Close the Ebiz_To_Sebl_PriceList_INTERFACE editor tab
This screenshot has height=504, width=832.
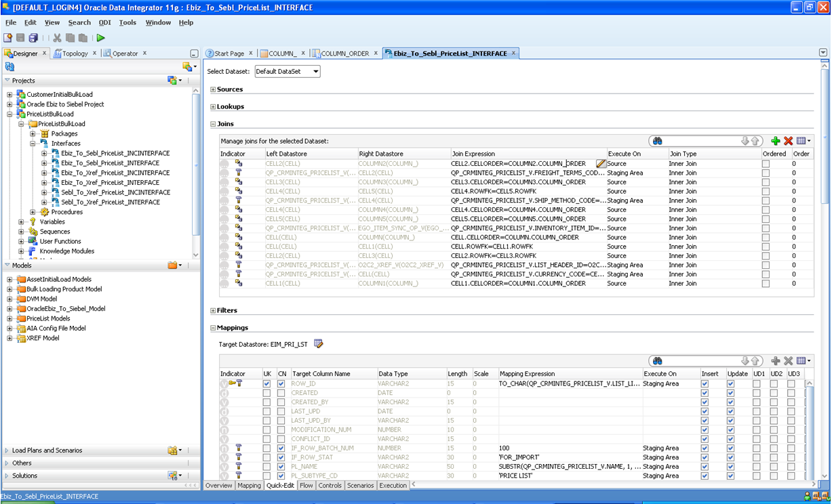tap(513, 53)
